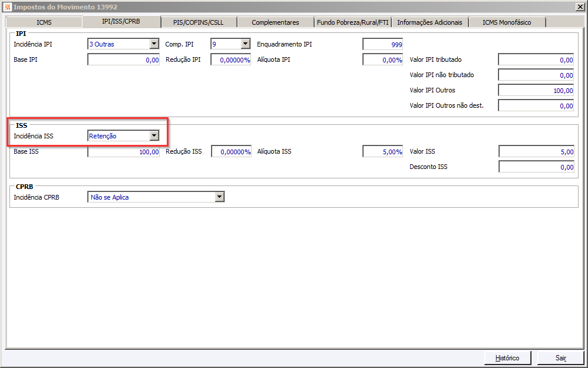Click the 'Incidência IPI' label
The image size is (588, 368).
tap(33, 44)
